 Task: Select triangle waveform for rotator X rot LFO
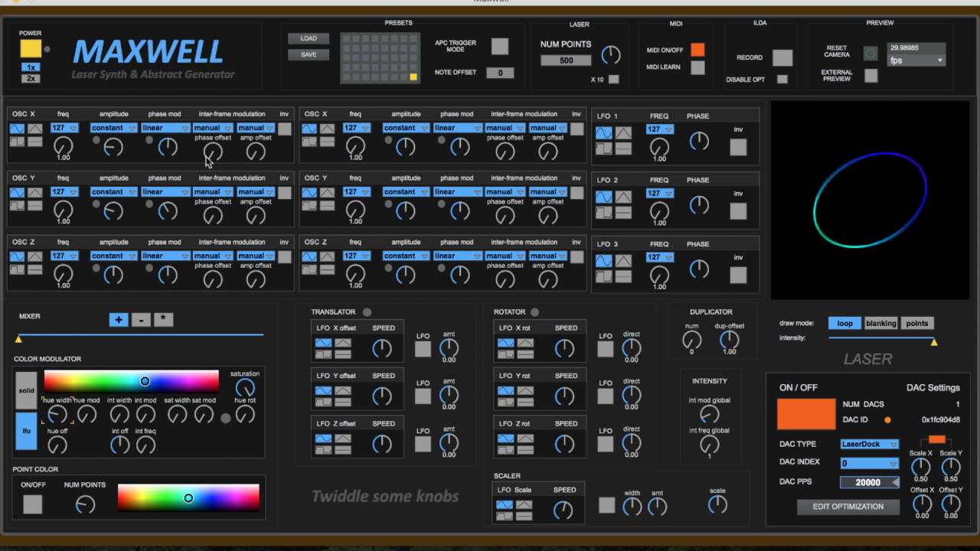tap(524, 342)
